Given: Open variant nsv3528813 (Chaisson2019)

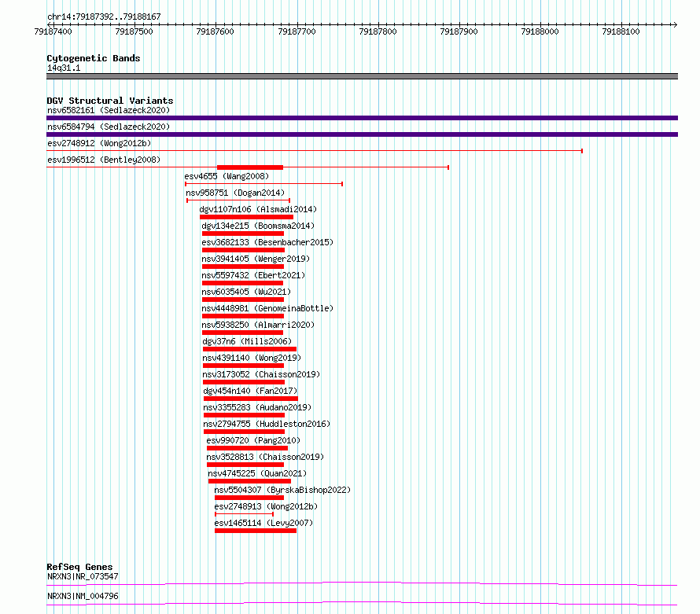Looking at the screenshot, I should tap(265, 457).
